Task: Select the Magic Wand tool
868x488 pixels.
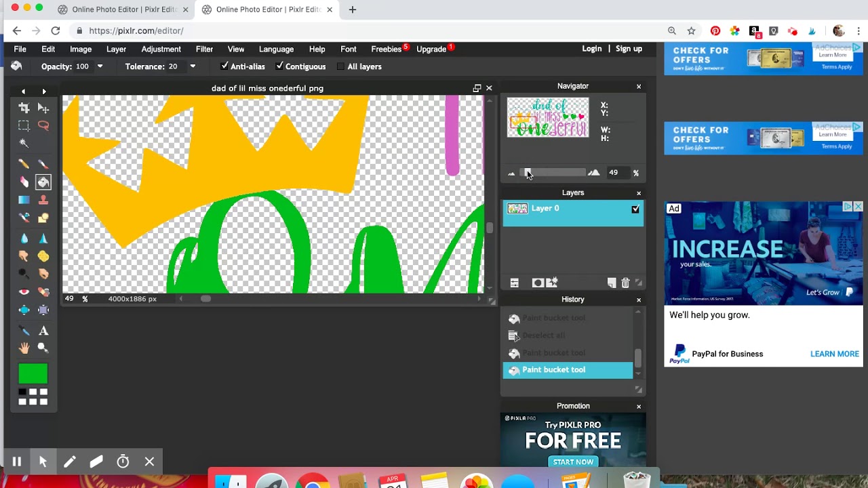Action: (24, 143)
